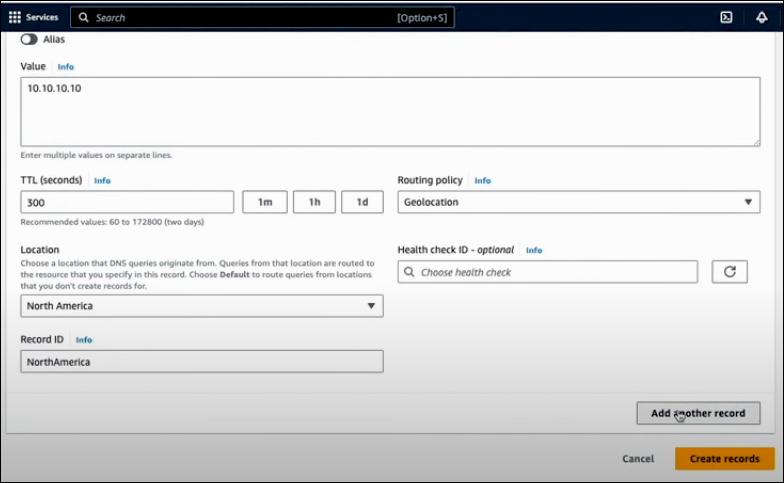The image size is (784, 483).
Task: Expand the Routing policy Geolocation dropdown
Action: point(578,202)
